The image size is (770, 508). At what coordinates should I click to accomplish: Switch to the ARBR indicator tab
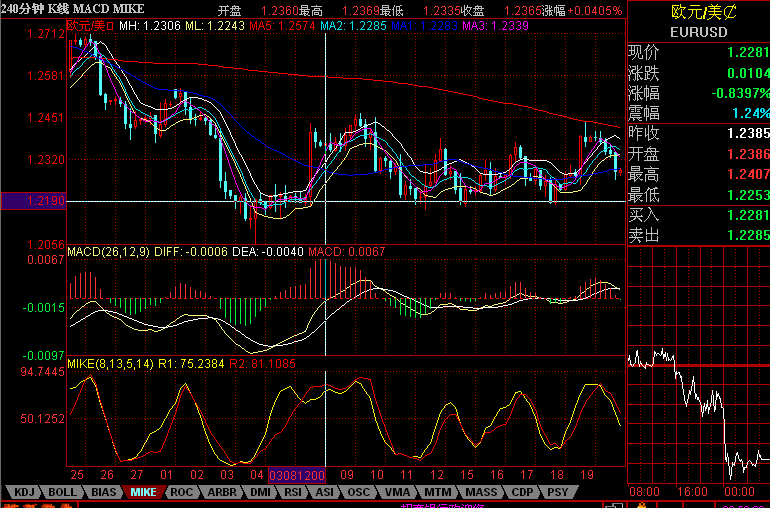point(222,492)
